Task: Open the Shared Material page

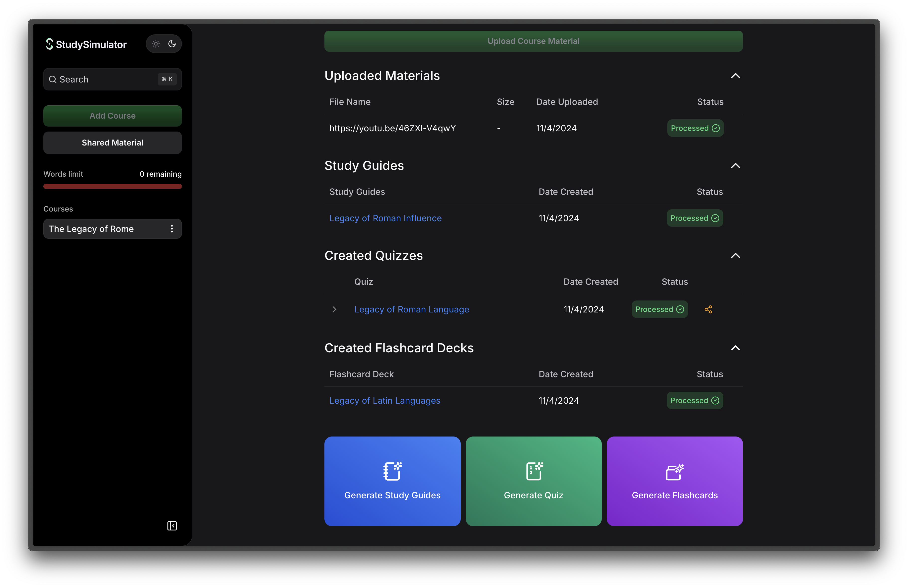Action: pos(113,143)
